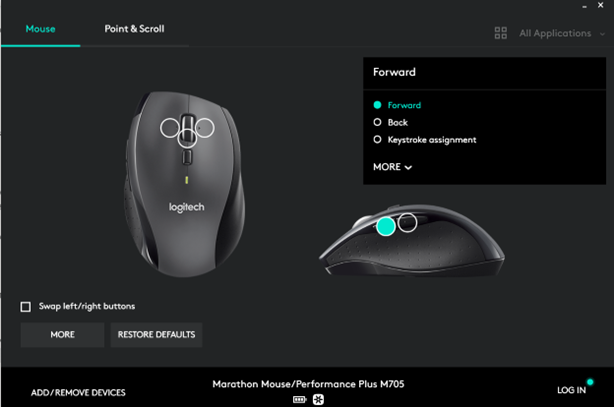Select the back side button hotspot circle

pos(408,222)
